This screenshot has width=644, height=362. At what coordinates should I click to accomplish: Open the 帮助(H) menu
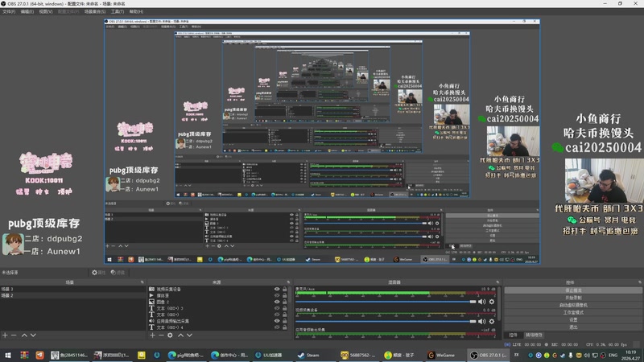pyautogui.click(x=136, y=11)
